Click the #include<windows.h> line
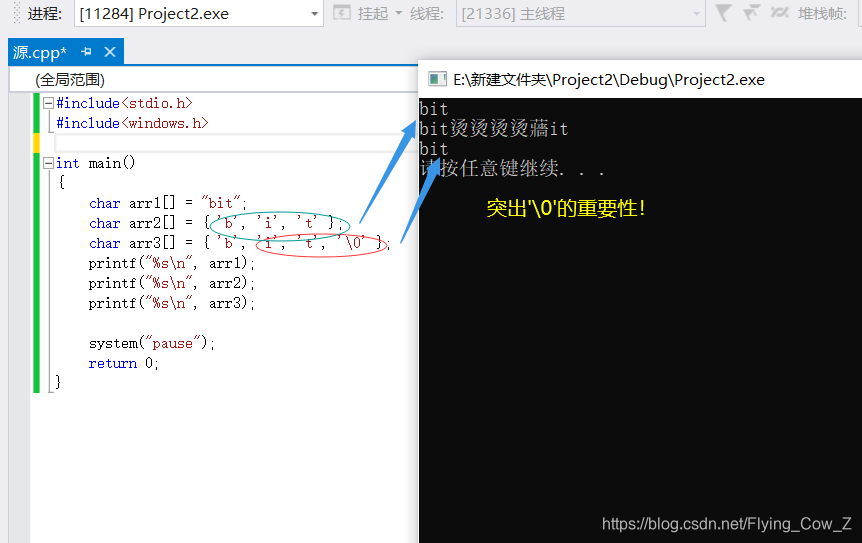Viewport: 862px width, 543px height. 132,123
